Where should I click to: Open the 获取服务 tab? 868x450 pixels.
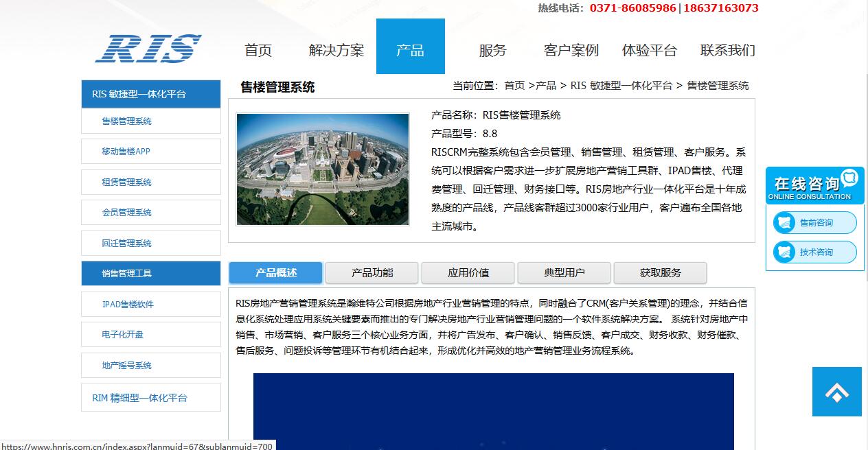[x=660, y=272]
